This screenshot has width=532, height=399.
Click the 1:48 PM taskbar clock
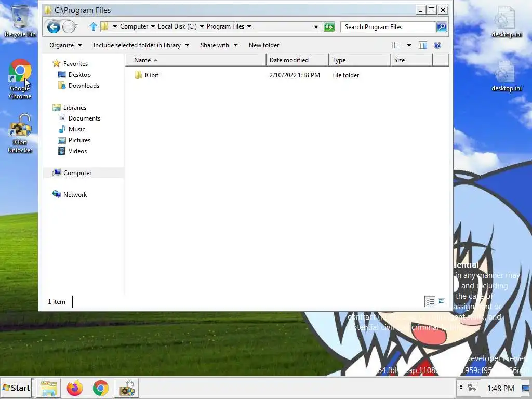click(500, 388)
